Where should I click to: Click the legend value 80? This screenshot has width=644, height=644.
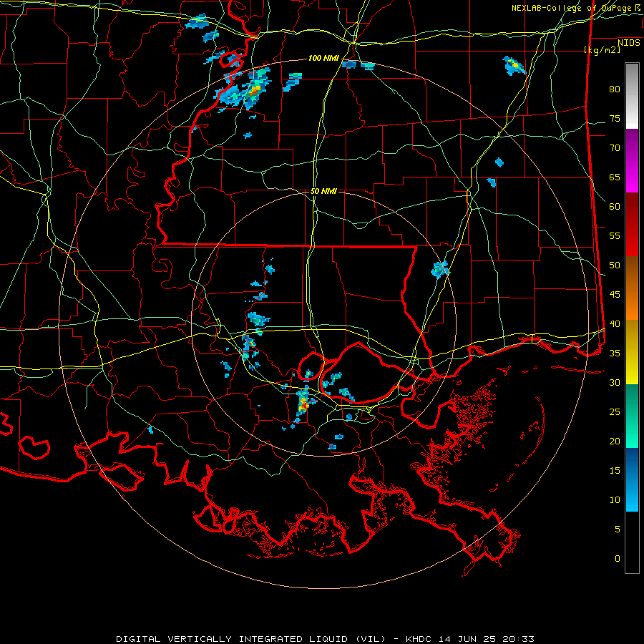point(615,89)
